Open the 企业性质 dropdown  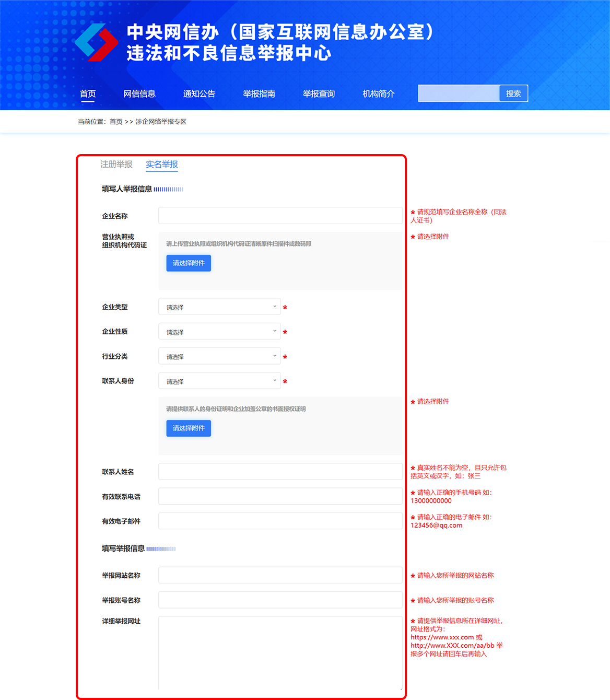tap(219, 331)
